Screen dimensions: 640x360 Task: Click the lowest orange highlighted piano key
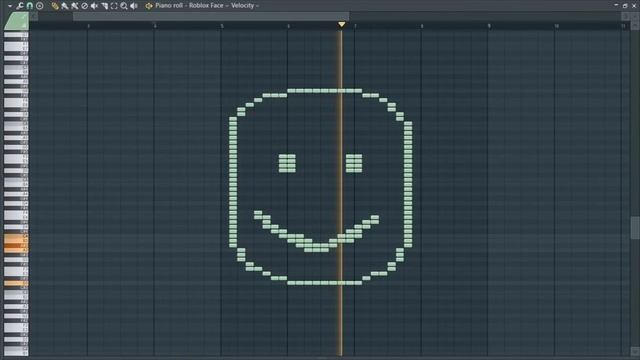click(16, 283)
